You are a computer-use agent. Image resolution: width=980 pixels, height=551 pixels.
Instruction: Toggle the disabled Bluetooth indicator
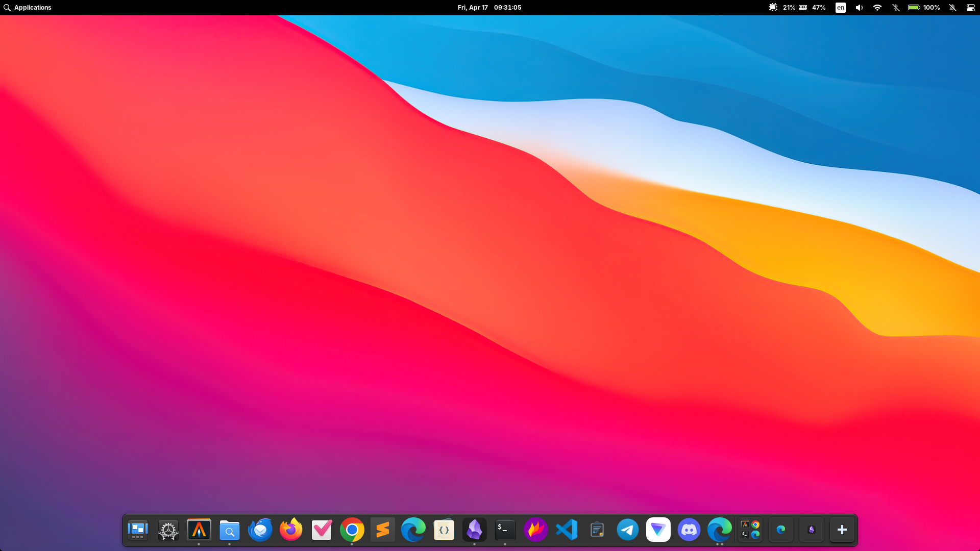(x=896, y=8)
